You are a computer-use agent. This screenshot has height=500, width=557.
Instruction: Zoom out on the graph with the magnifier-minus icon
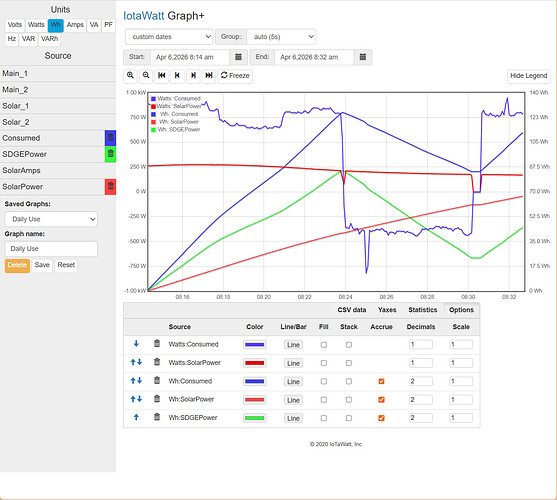coord(146,76)
